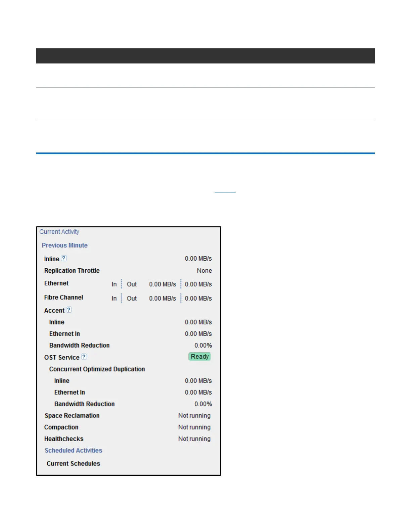Select the Replication Throttle label
The height and width of the screenshot is (532, 411).
click(72, 271)
